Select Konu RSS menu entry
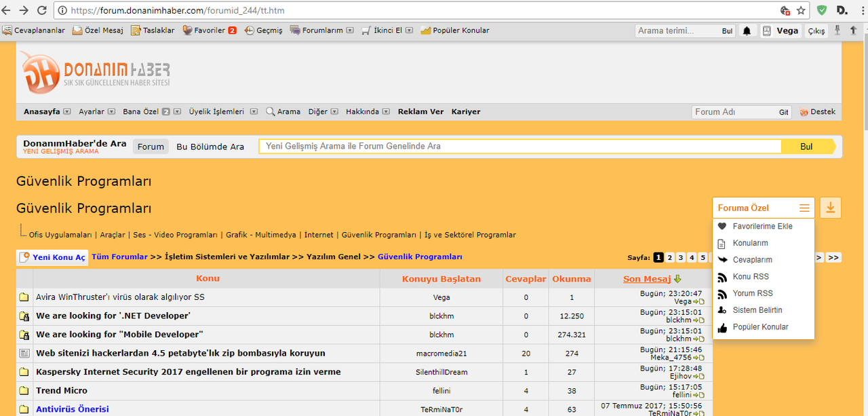This screenshot has width=868, height=416. [751, 277]
